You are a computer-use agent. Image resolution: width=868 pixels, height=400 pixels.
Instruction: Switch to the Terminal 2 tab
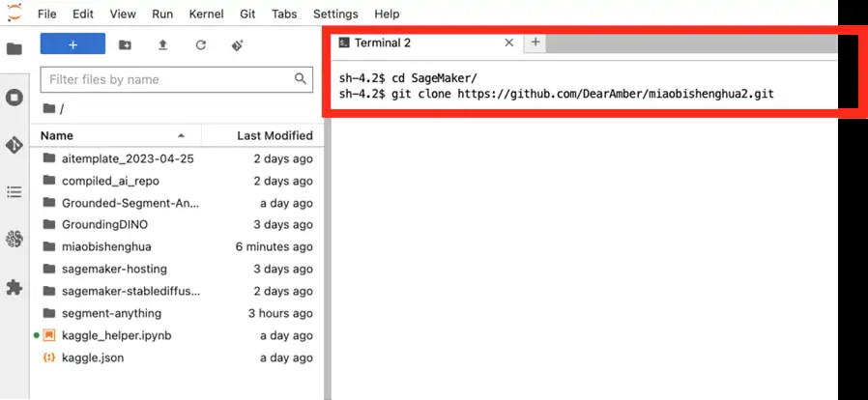click(382, 43)
